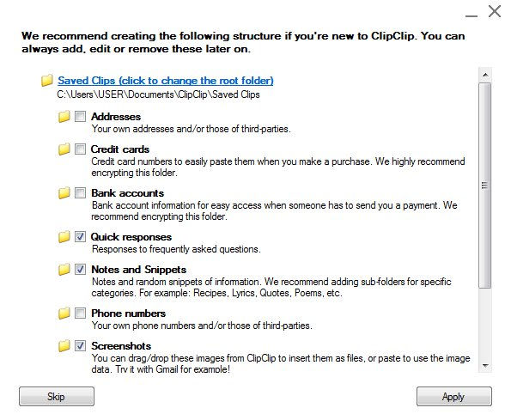Image resolution: width=511 pixels, height=420 pixels.
Task: Uncheck the Quick responses checkbox
Action: pyautogui.click(x=80, y=236)
